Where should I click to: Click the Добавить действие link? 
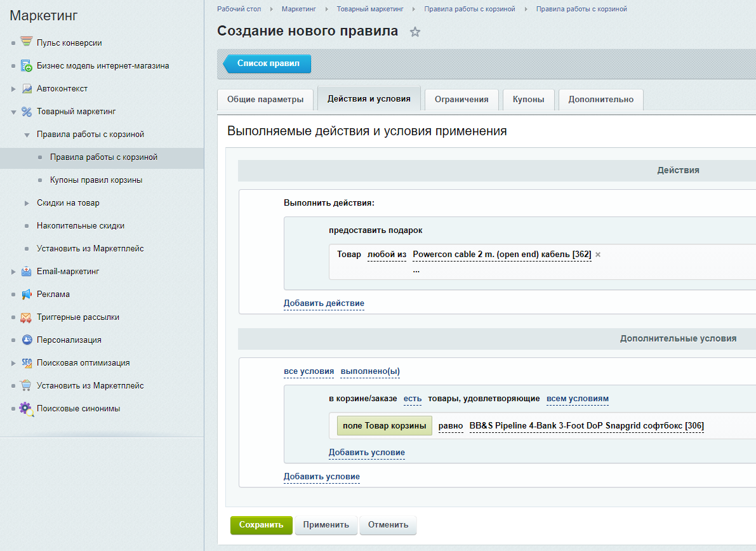324,303
